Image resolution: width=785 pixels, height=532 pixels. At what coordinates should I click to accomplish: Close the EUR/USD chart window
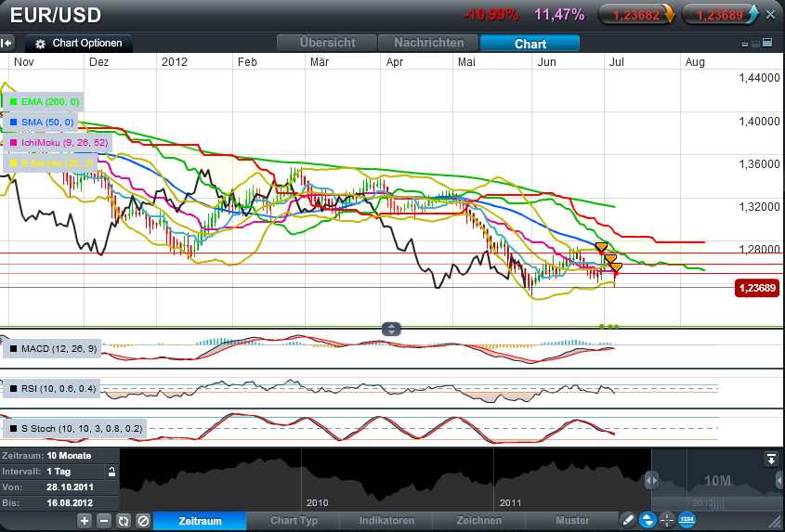[x=771, y=15]
